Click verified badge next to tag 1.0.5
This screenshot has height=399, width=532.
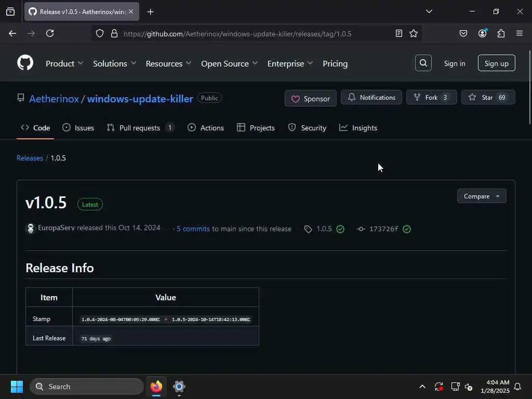(340, 229)
